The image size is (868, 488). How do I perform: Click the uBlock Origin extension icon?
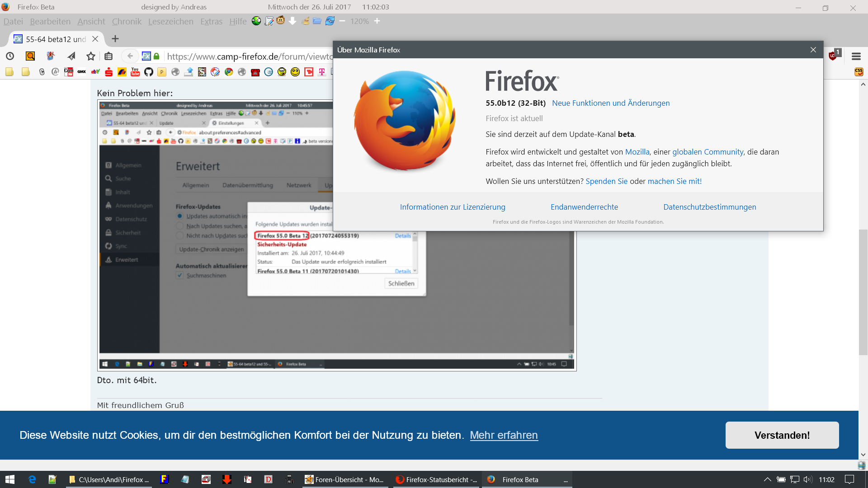[x=833, y=56]
